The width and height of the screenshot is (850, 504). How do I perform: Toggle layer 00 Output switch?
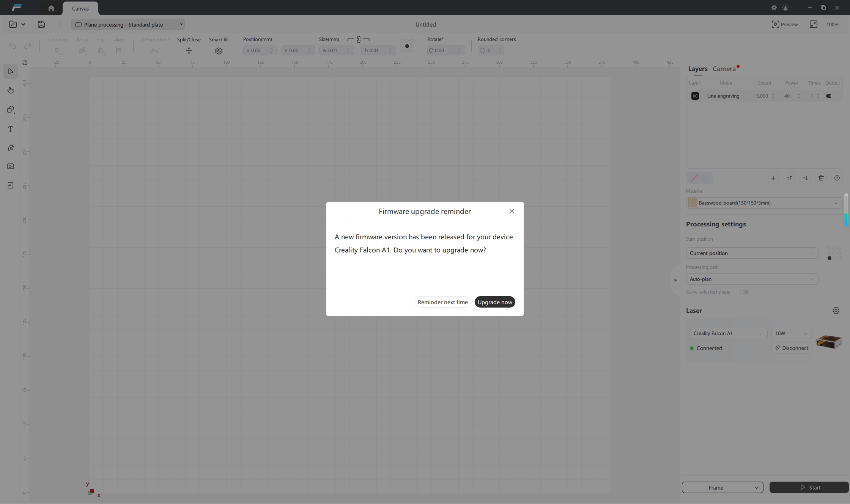[x=830, y=96]
